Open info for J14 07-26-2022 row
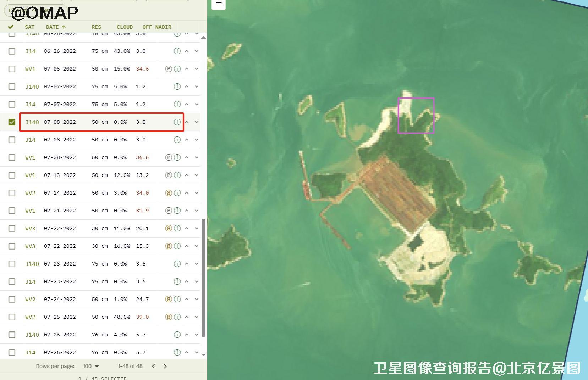588x380 pixels. point(177,352)
